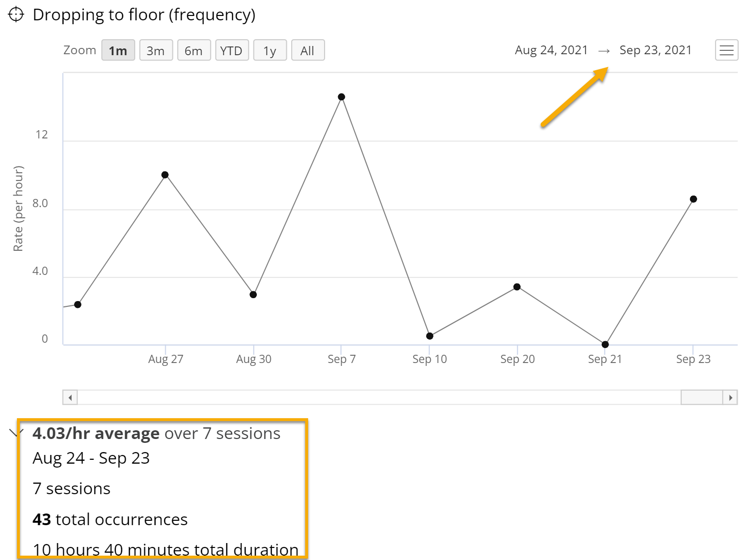This screenshot has width=747, height=560.
Task: Select the YTD zoom preset
Action: [232, 50]
